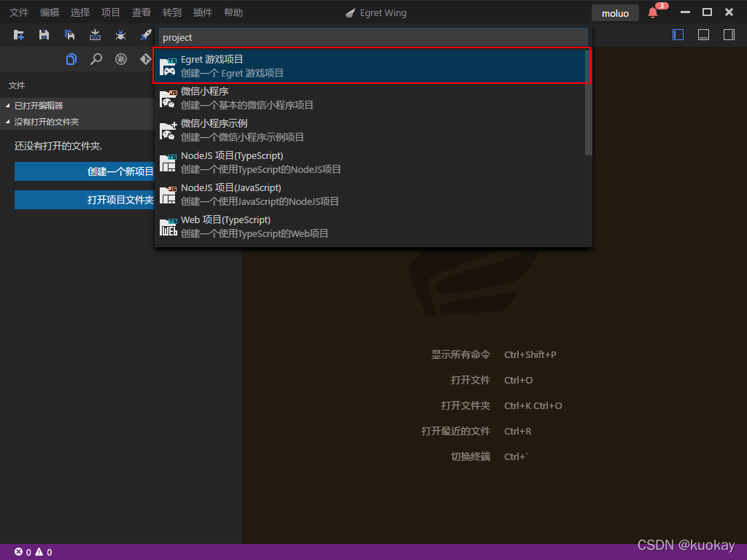The width and height of the screenshot is (747, 560).
Task: Click the notification bell icon
Action: [653, 13]
